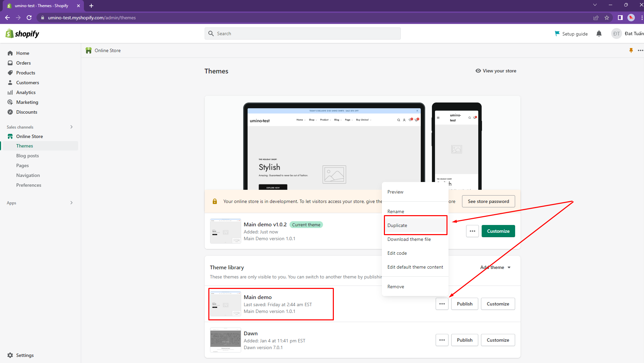
Task: Open a new browser tab
Action: (x=91, y=6)
